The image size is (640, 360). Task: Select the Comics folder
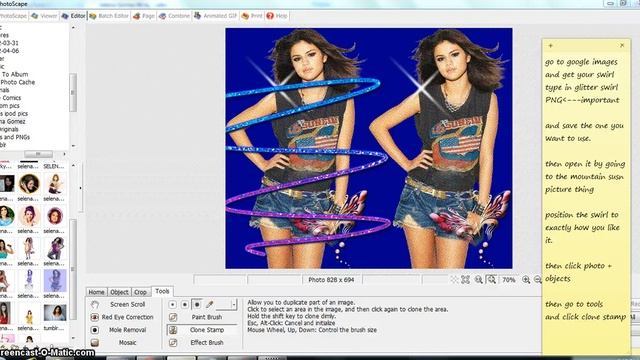point(11,98)
